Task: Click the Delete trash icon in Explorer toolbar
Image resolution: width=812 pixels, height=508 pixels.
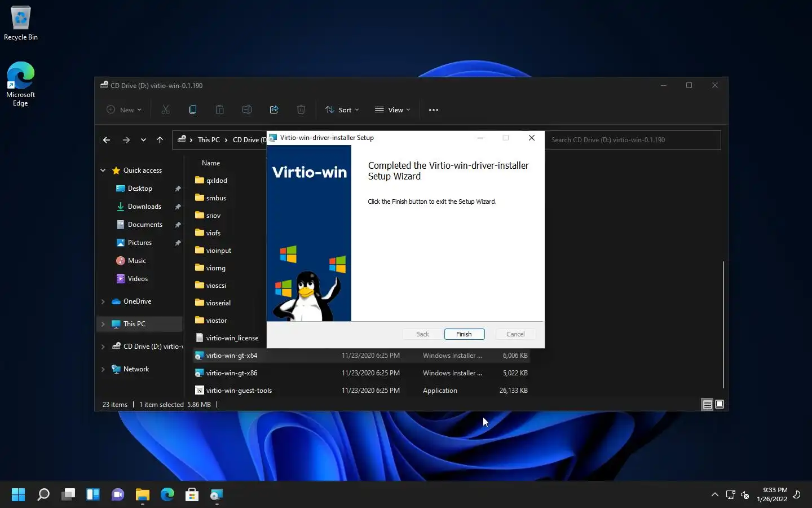Action: coord(301,110)
